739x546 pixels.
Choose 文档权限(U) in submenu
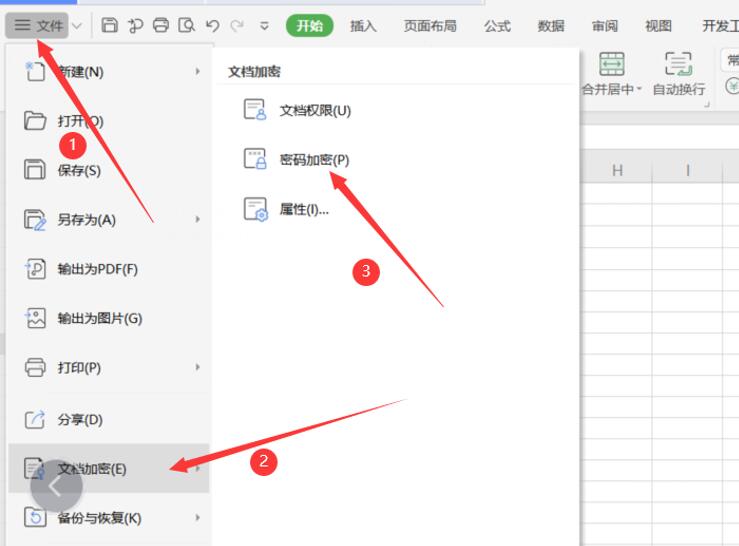314,110
